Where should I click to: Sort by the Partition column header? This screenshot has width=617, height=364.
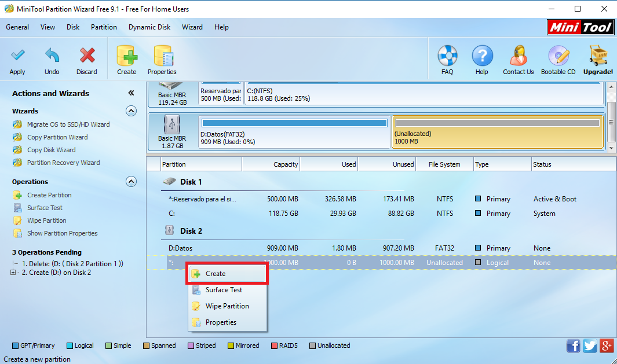(201, 164)
